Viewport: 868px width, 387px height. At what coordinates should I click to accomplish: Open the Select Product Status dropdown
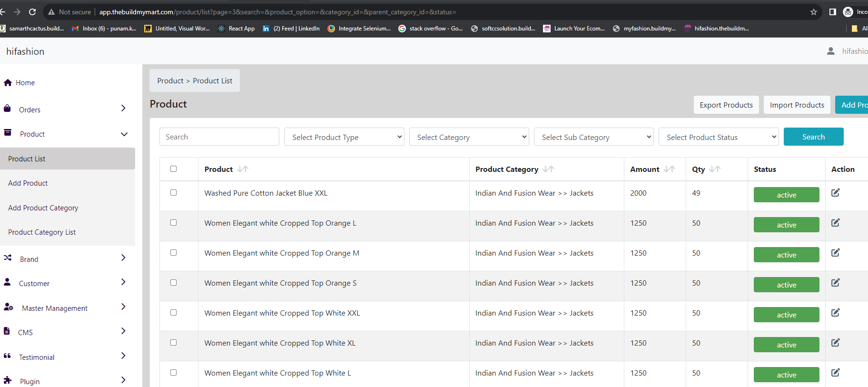click(719, 137)
